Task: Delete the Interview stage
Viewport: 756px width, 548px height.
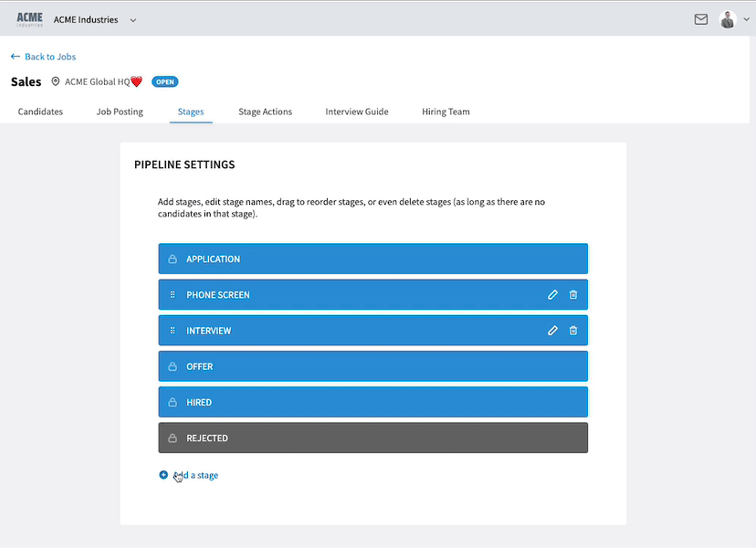Action: click(573, 331)
